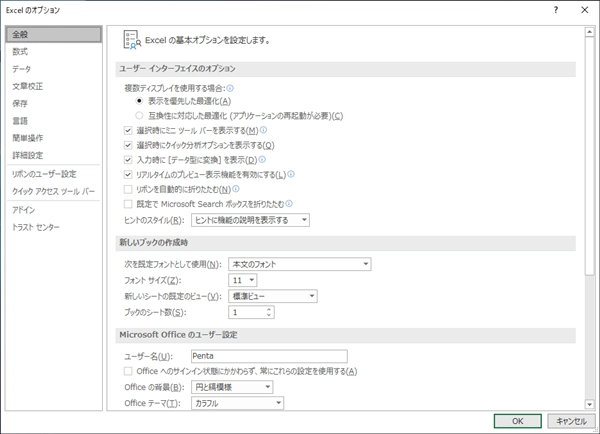The height and width of the screenshot is (434, 600).
Task: Close the Excel options dialog
Action: tap(585, 10)
